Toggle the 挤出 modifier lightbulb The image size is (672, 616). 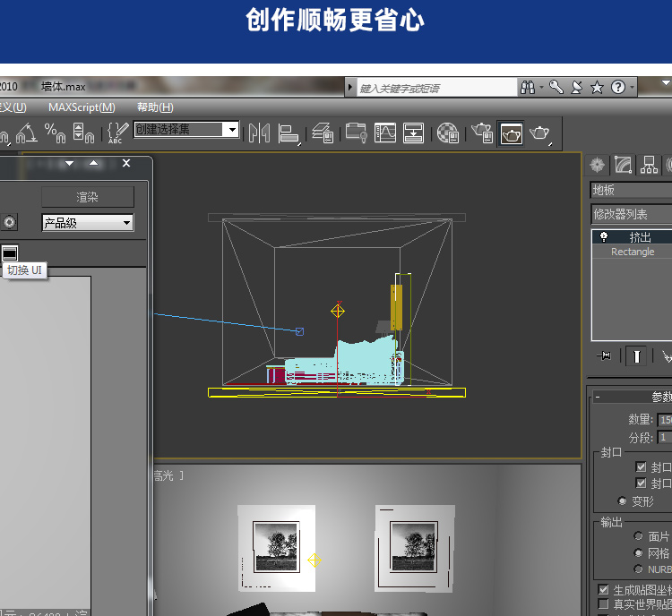[605, 237]
